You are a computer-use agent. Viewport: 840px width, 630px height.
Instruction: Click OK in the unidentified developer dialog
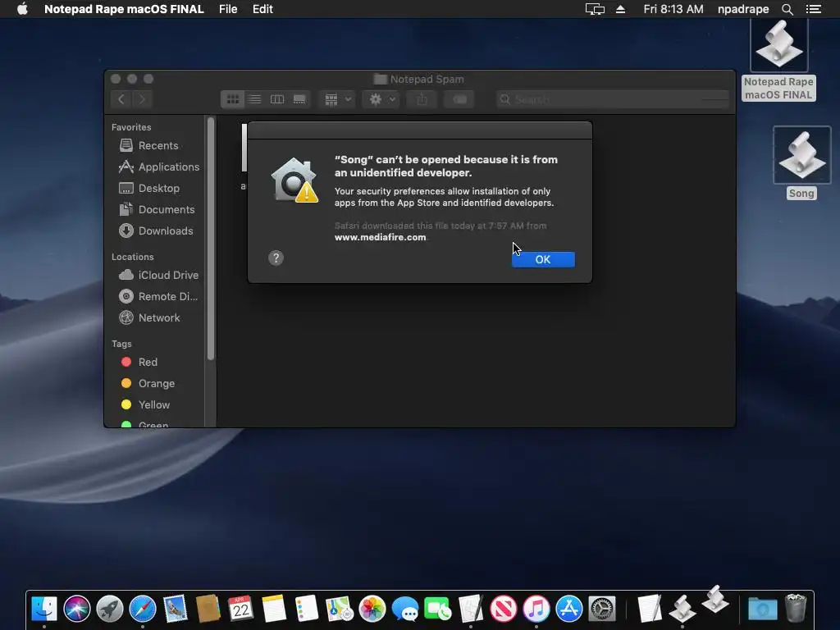click(543, 259)
